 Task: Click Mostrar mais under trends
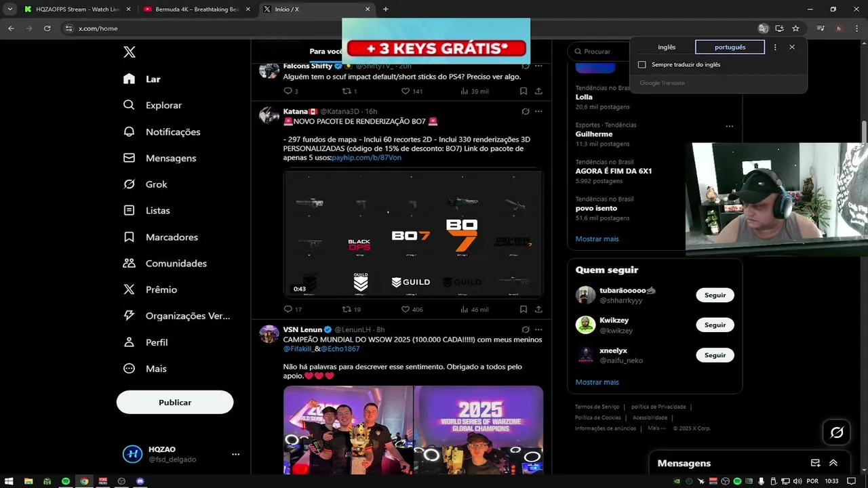click(x=597, y=239)
